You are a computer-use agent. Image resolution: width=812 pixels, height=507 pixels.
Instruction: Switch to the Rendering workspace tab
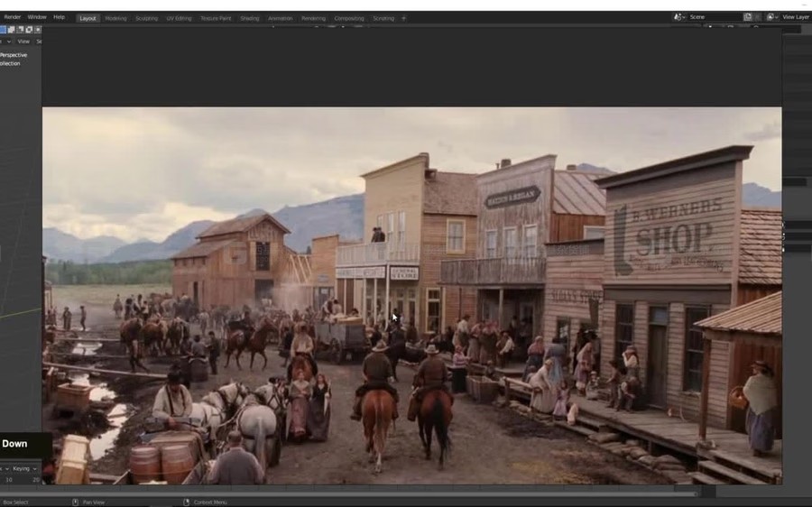[313, 18]
